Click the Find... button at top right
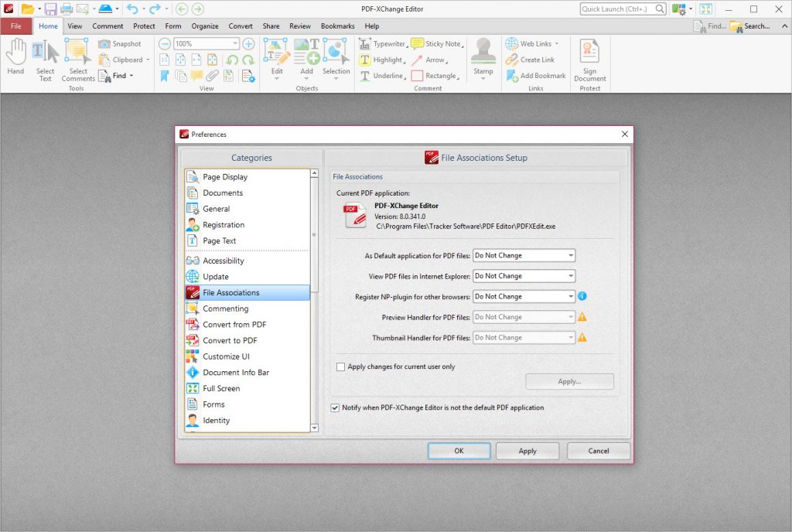The width and height of the screenshot is (792, 532). (x=710, y=26)
